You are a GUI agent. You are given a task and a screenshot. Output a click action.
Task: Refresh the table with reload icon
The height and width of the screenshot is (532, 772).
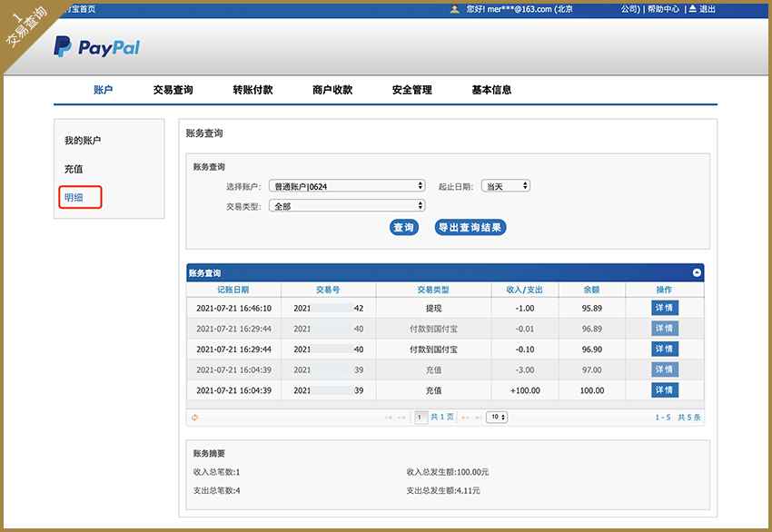(x=195, y=418)
